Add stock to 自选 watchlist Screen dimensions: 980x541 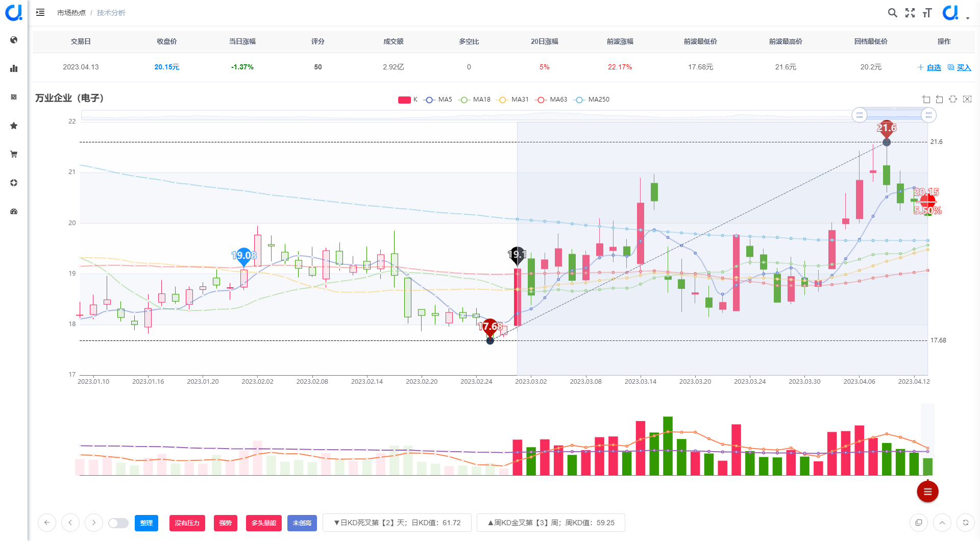(x=929, y=67)
